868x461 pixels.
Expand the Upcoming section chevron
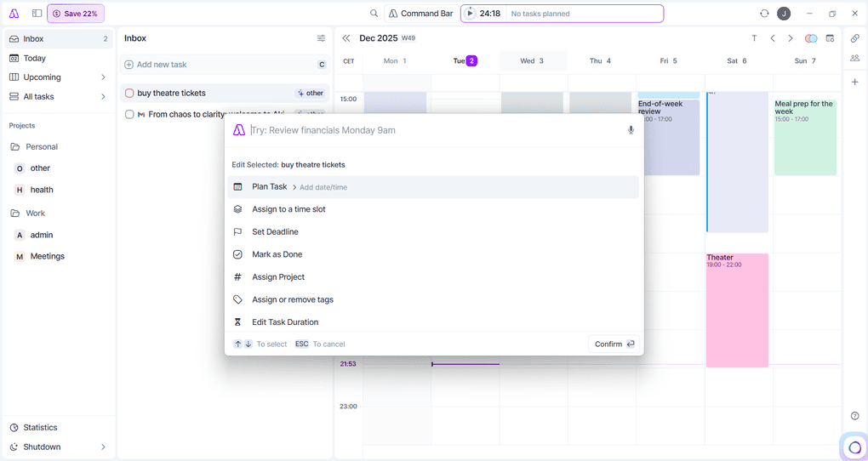pyautogui.click(x=103, y=77)
